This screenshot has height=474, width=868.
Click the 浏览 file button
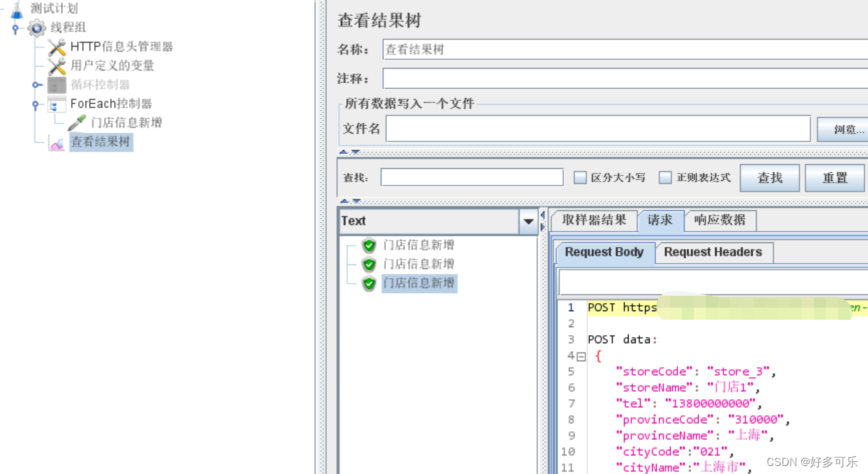coord(843,129)
